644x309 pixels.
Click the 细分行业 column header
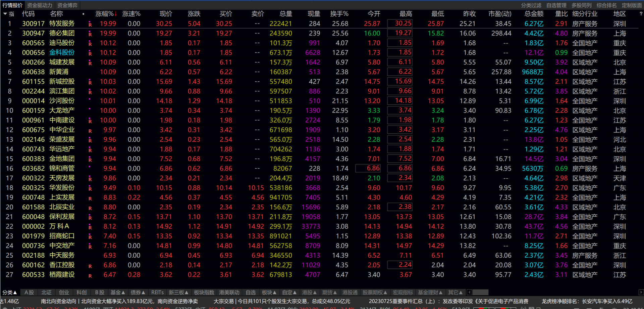(585, 14)
